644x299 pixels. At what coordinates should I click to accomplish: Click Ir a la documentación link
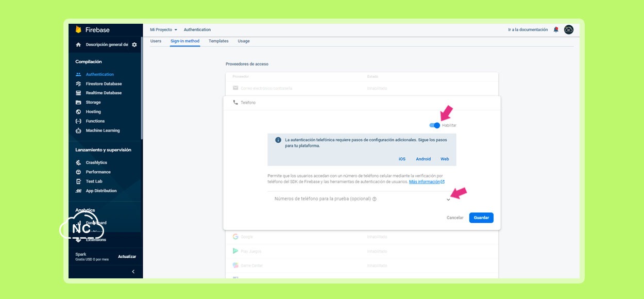(x=528, y=30)
